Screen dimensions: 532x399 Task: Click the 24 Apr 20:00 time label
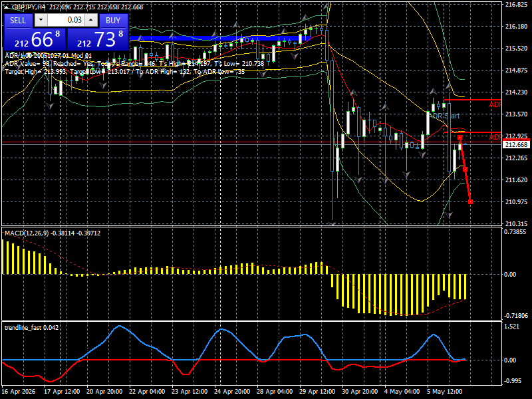point(232,391)
